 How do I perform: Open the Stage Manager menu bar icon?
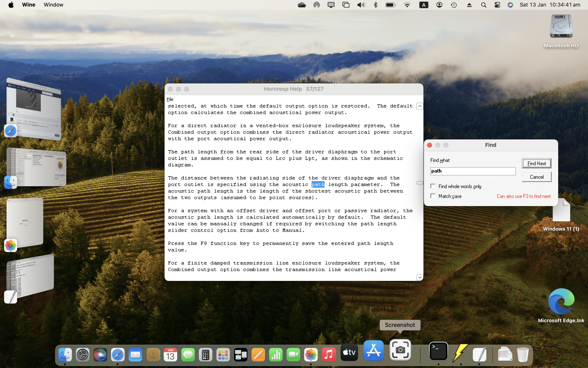click(x=346, y=5)
